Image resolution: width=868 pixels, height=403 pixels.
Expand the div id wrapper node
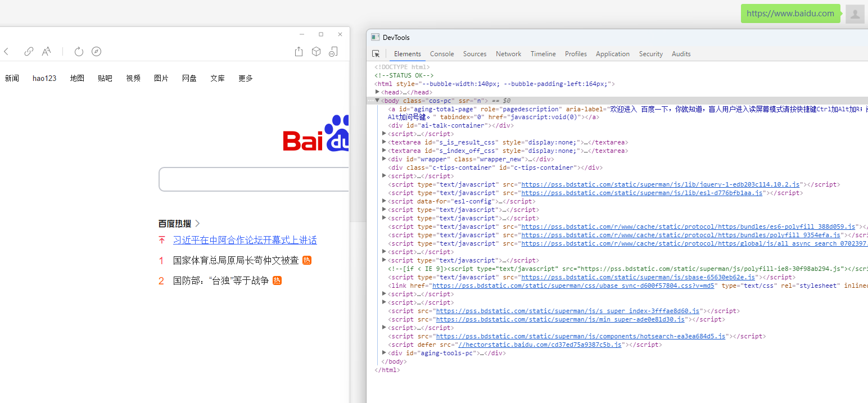(x=385, y=159)
